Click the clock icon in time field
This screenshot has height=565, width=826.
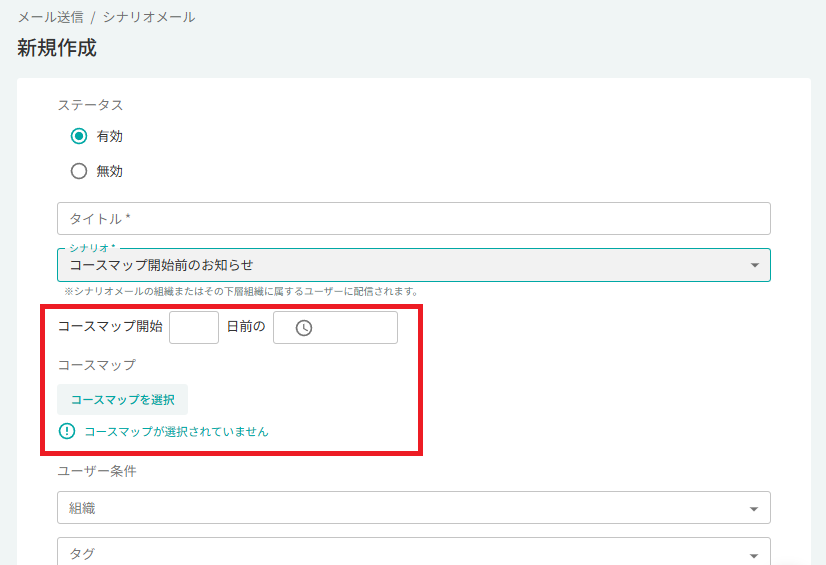point(304,328)
